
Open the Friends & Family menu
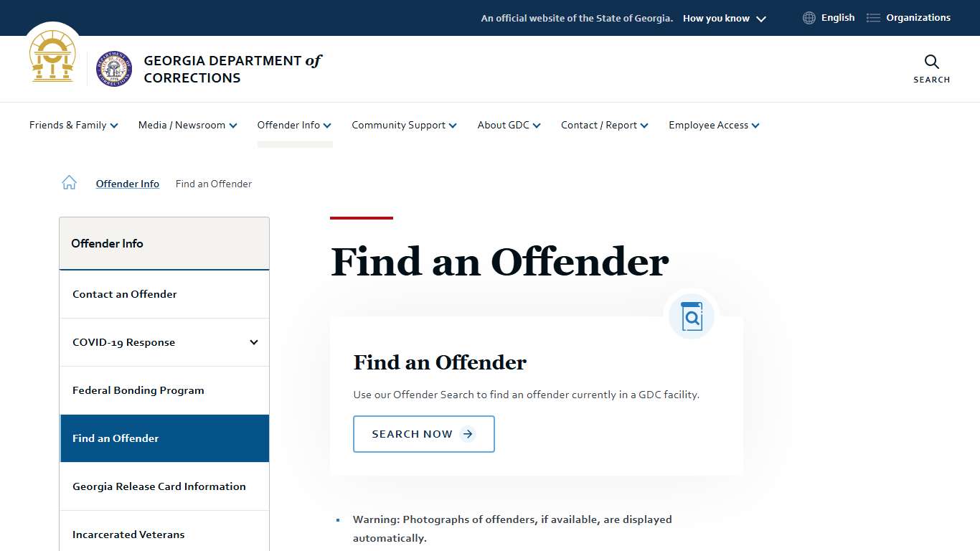(x=72, y=125)
